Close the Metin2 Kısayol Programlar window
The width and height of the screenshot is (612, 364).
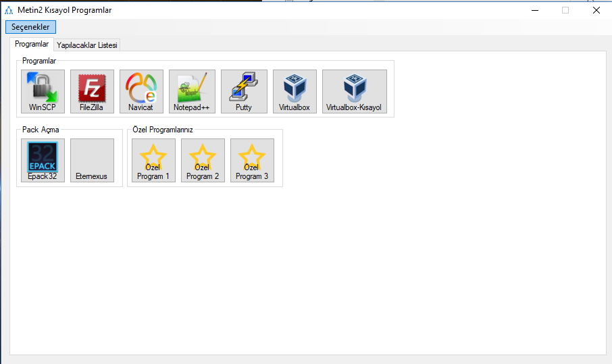tap(596, 10)
